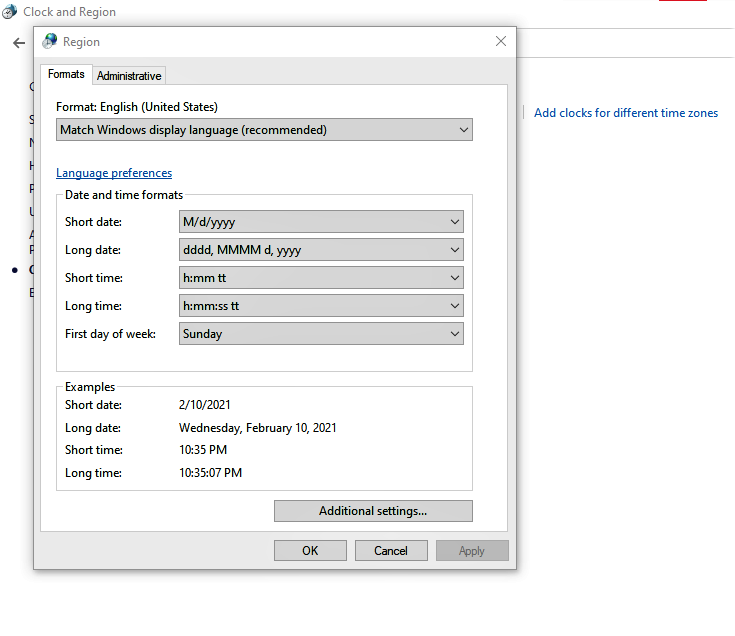The width and height of the screenshot is (735, 636).
Task: Click the Region dialog globe icon
Action: tap(49, 42)
